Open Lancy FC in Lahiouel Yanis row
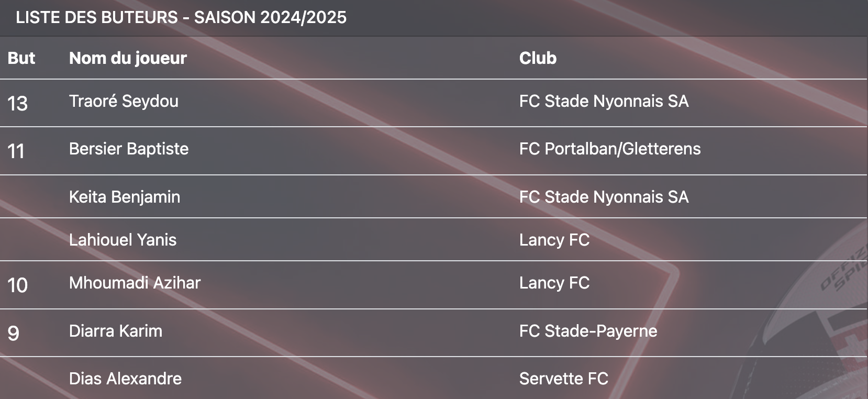Screen dimensions: 868x399 (554, 240)
